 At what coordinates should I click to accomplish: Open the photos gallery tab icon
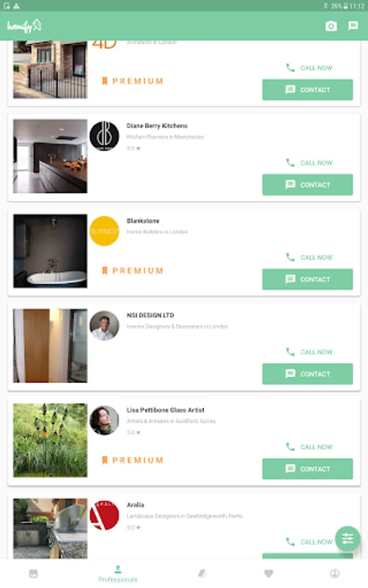coord(33,574)
